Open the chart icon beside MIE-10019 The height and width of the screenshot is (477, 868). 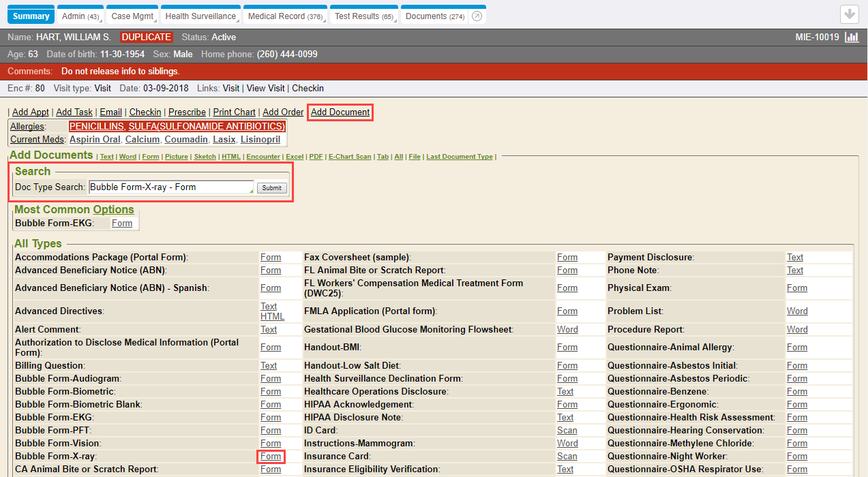[x=852, y=37]
